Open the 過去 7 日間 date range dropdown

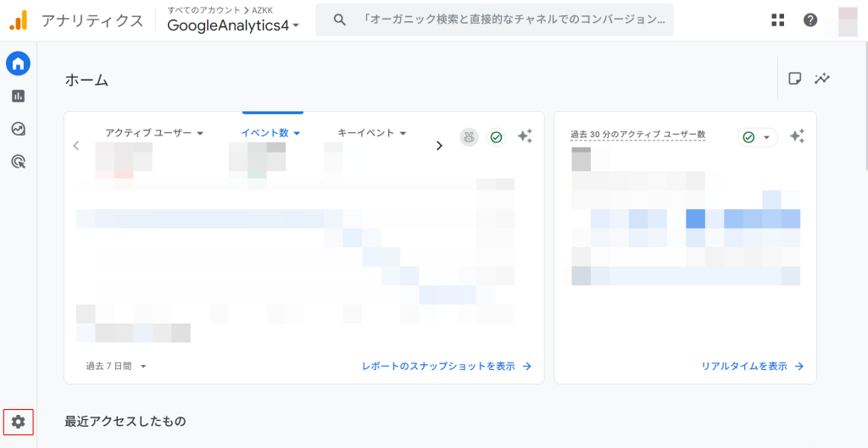click(116, 366)
